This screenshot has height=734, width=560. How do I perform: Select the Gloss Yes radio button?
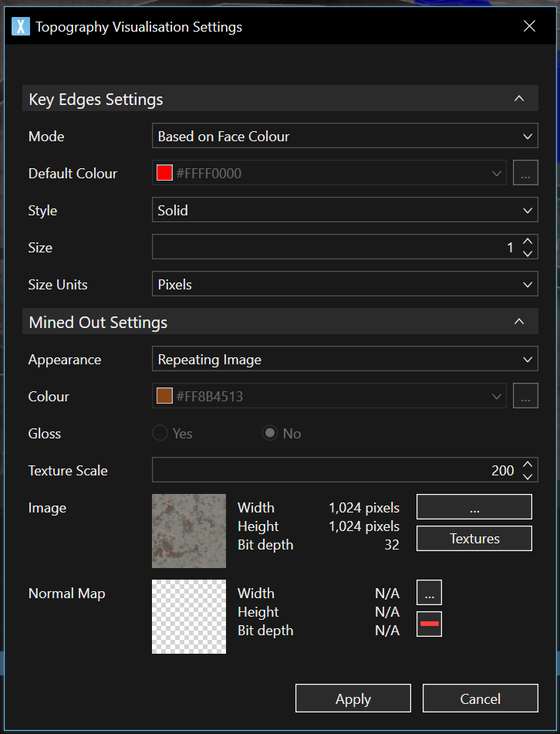point(160,434)
